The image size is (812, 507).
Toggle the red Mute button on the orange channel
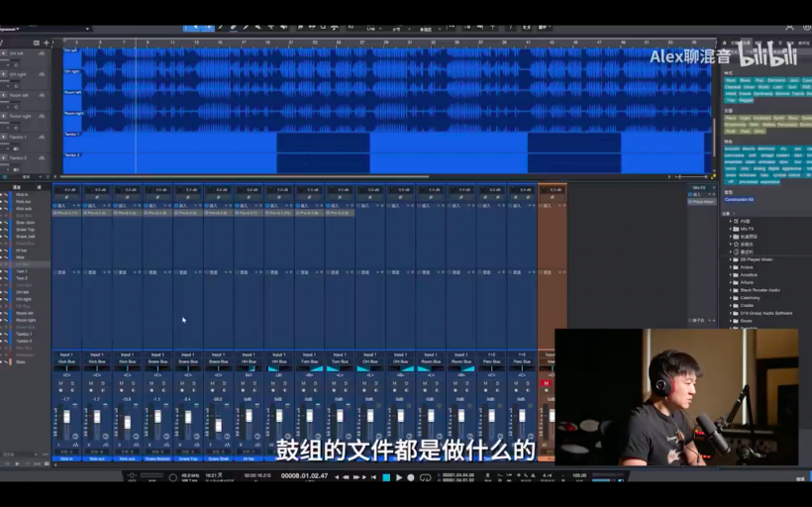[546, 382]
